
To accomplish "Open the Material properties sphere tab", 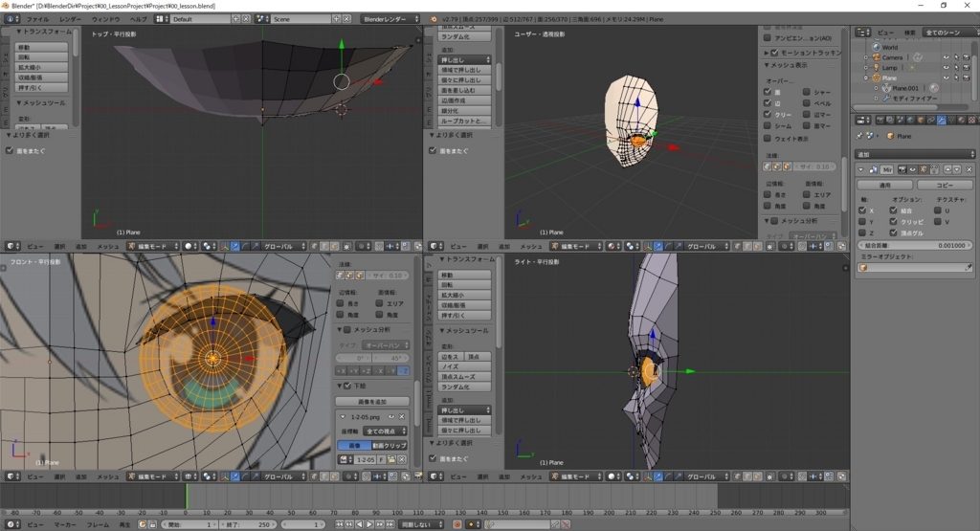I will (x=961, y=120).
